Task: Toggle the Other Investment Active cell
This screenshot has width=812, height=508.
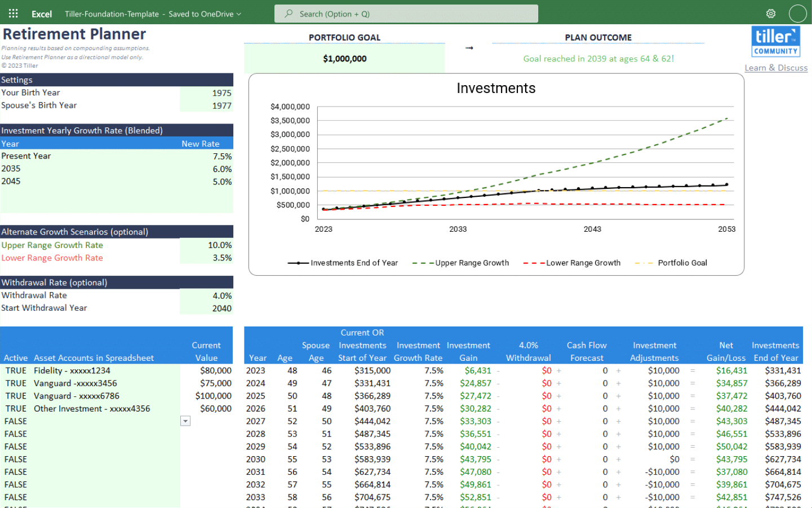Action: (15, 408)
